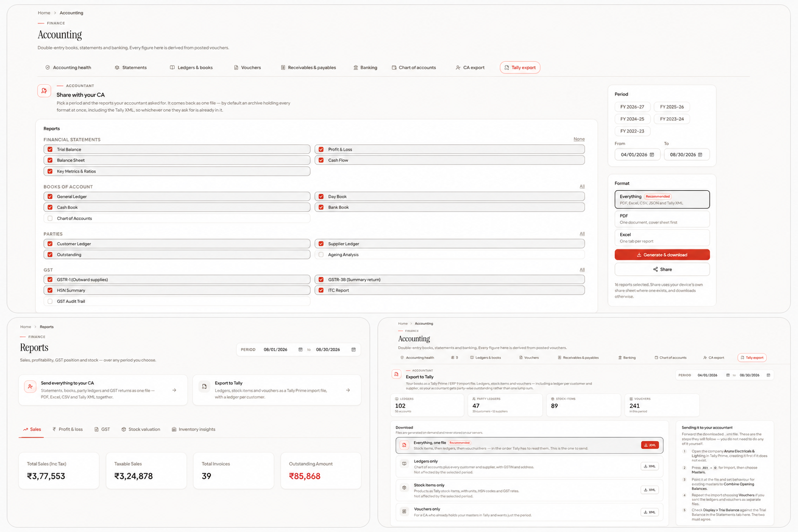Viewport: 798px width, 532px height.
Task: Click calendar icon beside 08/01/2026 on Reports page
Action: [300, 350]
